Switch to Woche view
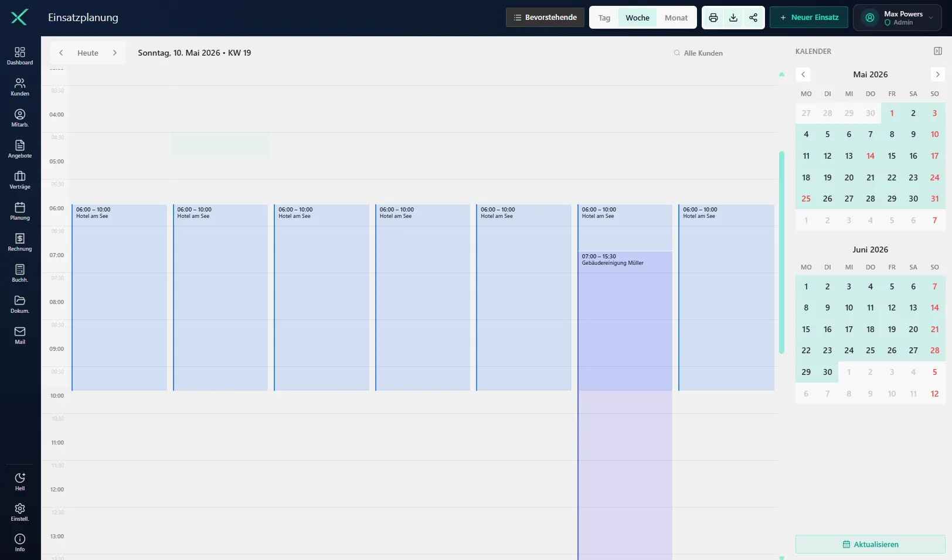Viewport: 952px width, 560px height. (637, 18)
